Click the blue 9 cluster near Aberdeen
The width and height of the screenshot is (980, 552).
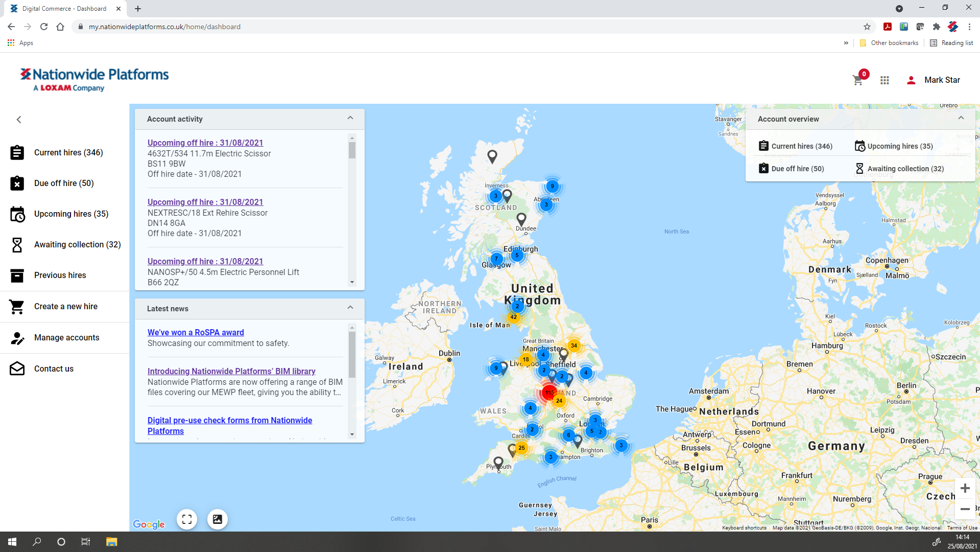552,186
